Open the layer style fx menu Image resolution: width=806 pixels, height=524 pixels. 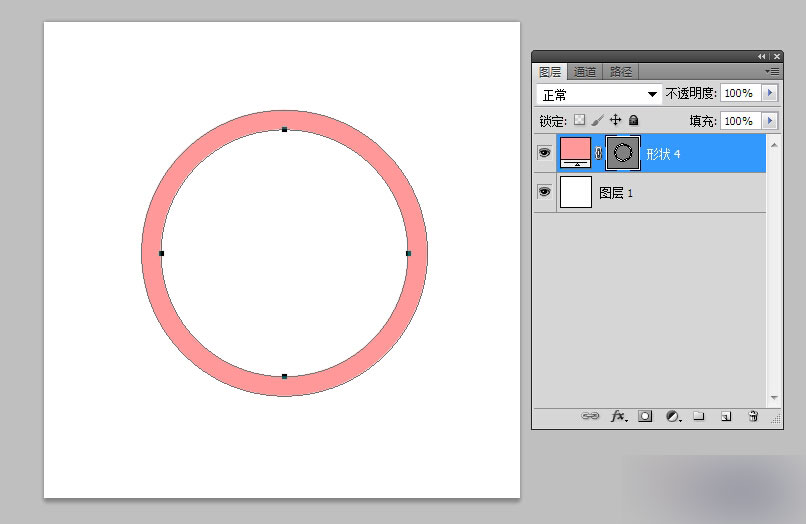tap(619, 416)
